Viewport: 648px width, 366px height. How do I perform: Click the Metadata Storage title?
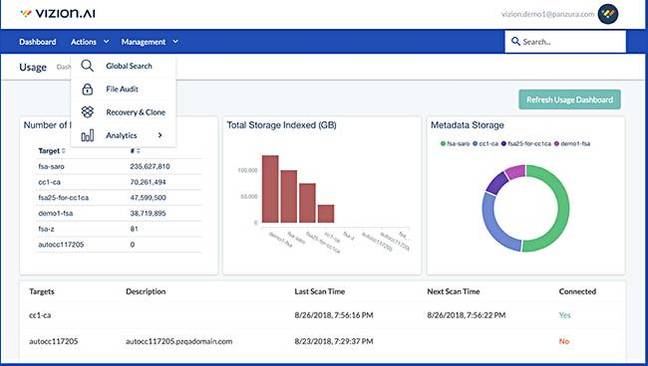467,125
